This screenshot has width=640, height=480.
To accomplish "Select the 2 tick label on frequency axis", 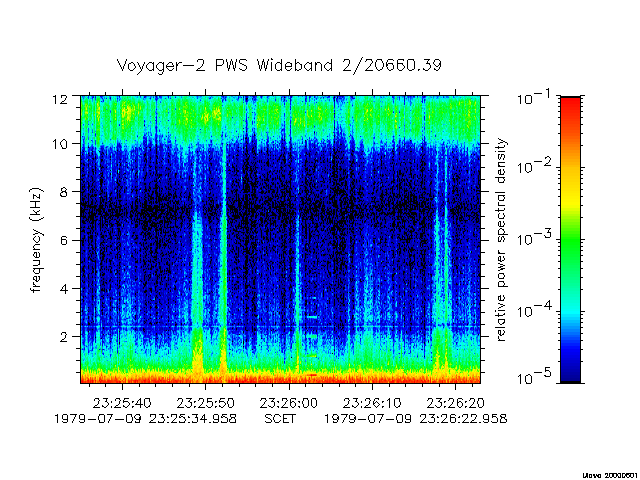I will click(63, 337).
